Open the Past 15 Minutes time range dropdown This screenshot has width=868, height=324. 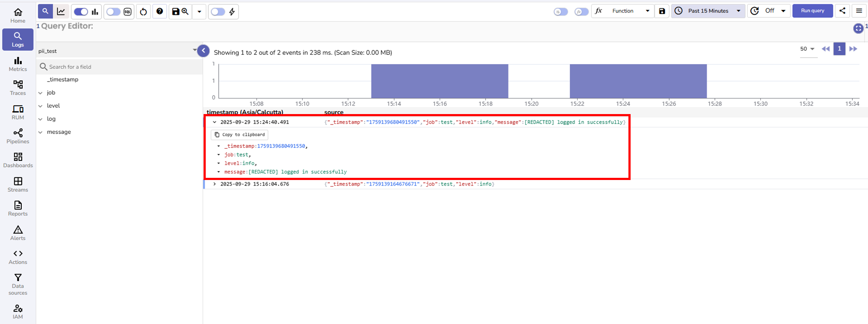pos(708,11)
